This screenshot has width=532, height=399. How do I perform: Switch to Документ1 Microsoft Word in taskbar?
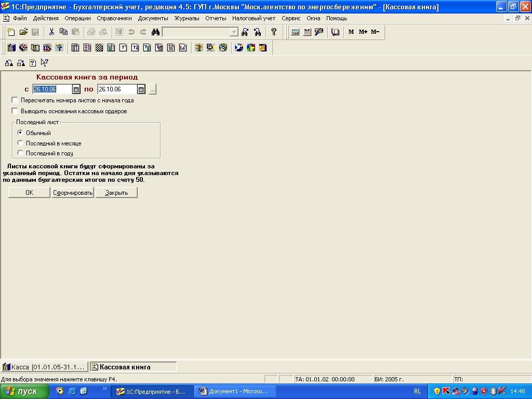[x=235, y=392]
